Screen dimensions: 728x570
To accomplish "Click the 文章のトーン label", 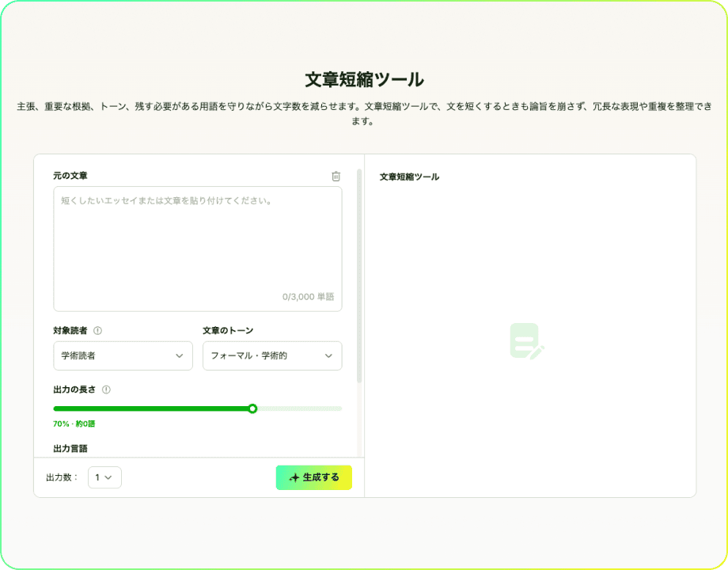I will pyautogui.click(x=228, y=331).
